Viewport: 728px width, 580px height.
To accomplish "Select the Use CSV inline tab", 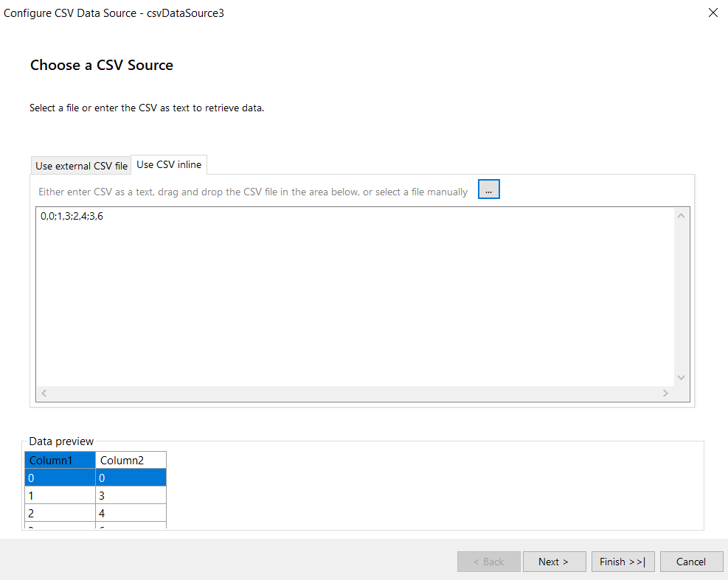I will coord(169,164).
